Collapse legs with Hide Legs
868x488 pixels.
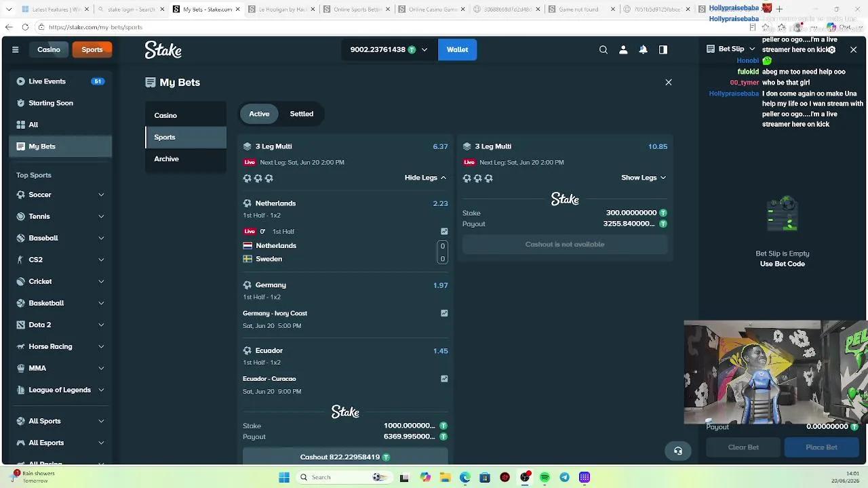click(x=426, y=178)
